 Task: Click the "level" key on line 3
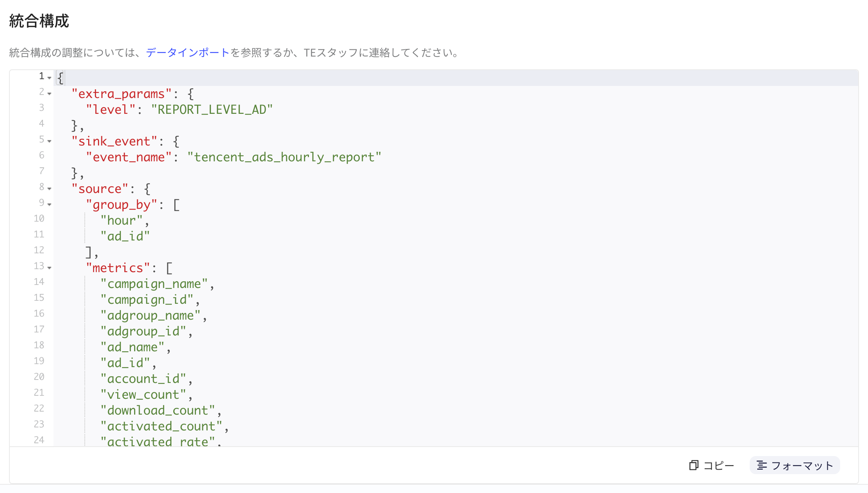(x=111, y=110)
